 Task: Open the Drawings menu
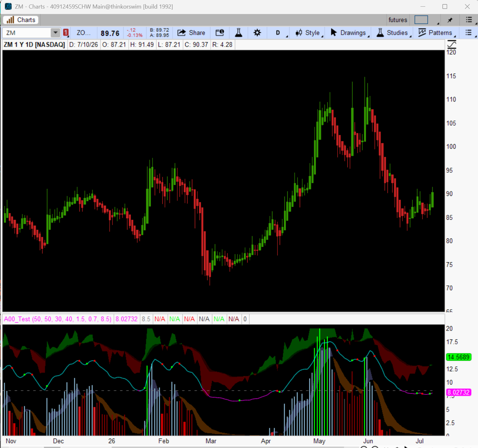[349, 33]
